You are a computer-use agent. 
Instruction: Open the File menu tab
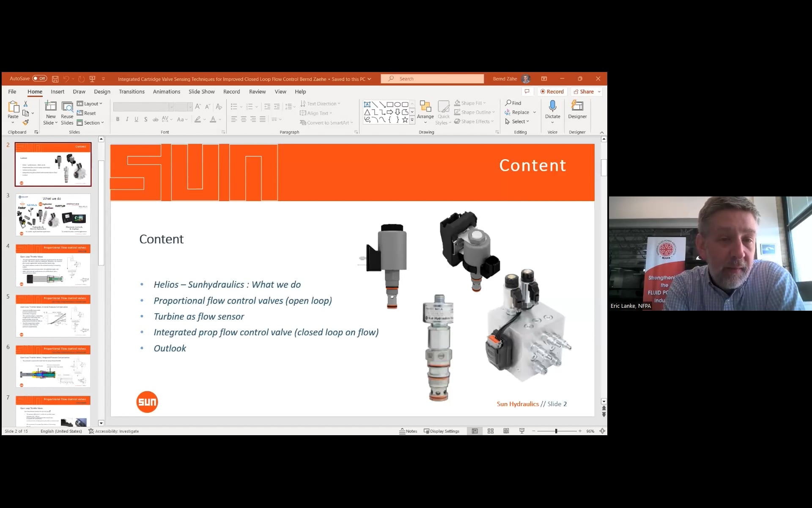pyautogui.click(x=12, y=91)
